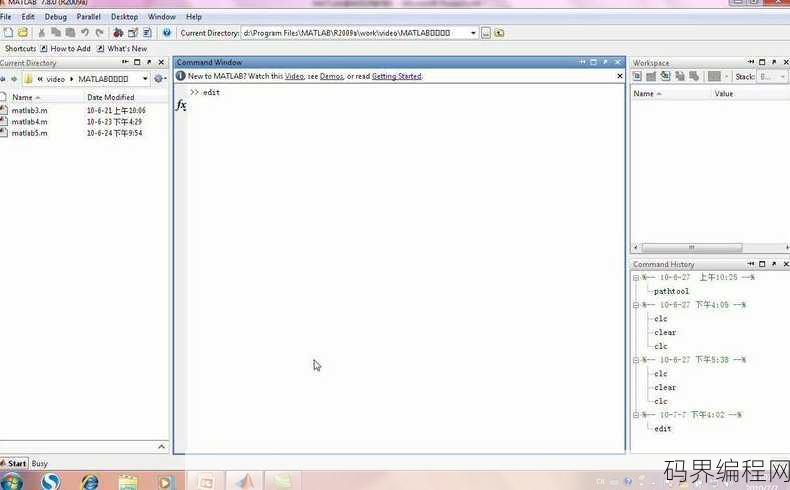Image resolution: width=790 pixels, height=490 pixels.
Task: Browse for folder using the ellipsis button
Action: point(486,33)
